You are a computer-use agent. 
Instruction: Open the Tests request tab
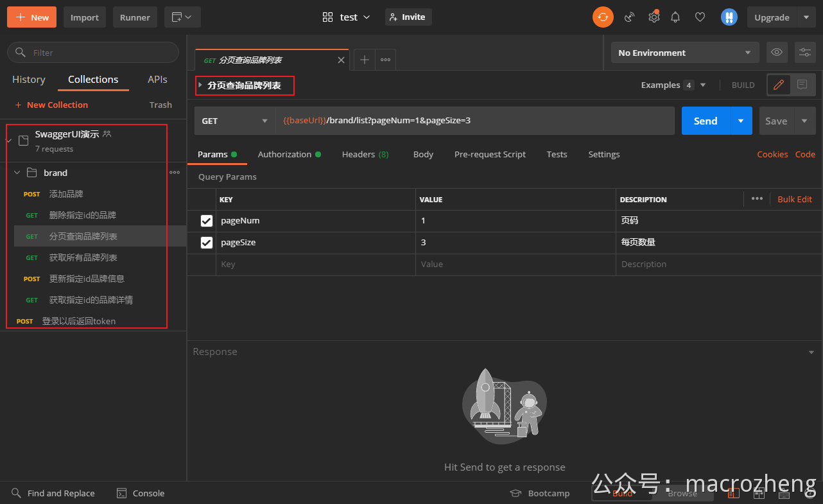(x=557, y=154)
